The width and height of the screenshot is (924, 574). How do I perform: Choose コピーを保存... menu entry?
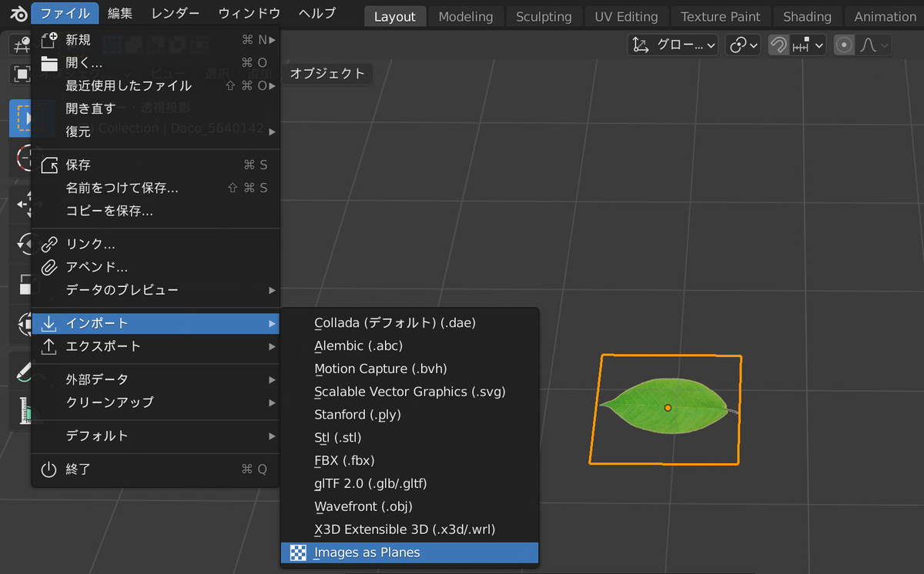pyautogui.click(x=156, y=211)
